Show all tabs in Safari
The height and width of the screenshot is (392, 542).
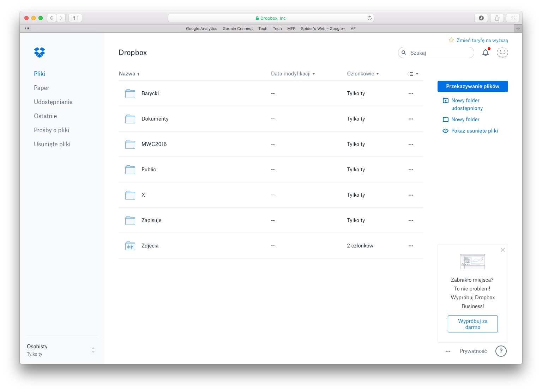click(x=513, y=18)
